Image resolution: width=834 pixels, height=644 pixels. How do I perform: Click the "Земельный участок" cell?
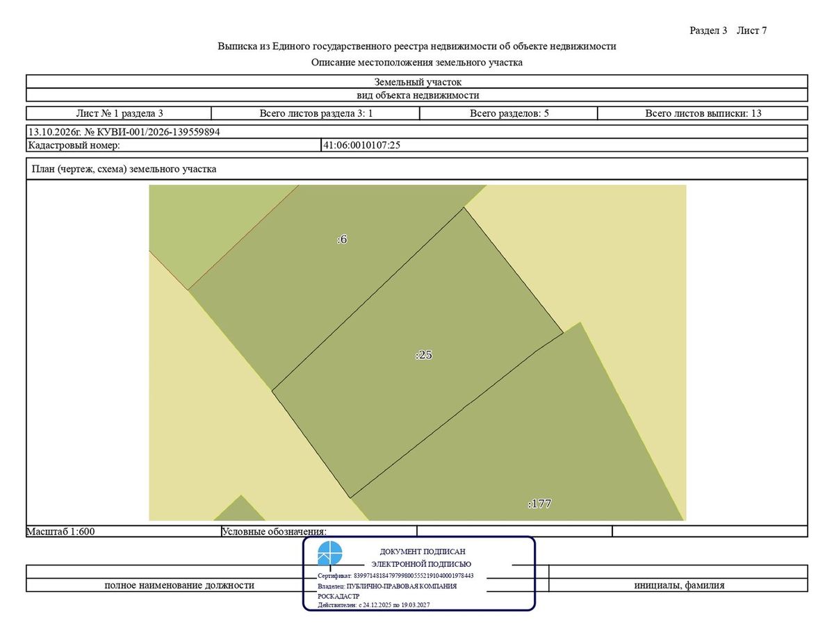pos(417,82)
